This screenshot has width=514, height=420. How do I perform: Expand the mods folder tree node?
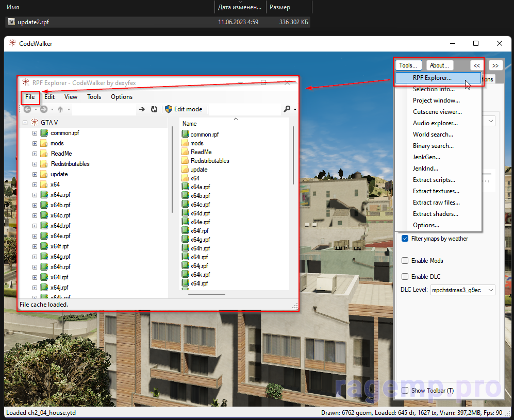point(35,143)
